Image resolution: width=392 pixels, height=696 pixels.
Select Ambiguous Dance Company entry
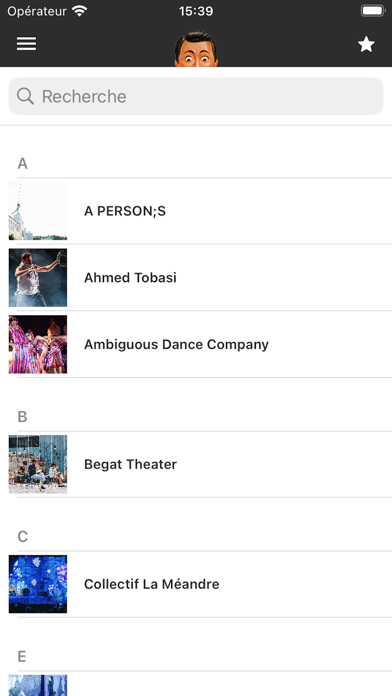(x=200, y=344)
